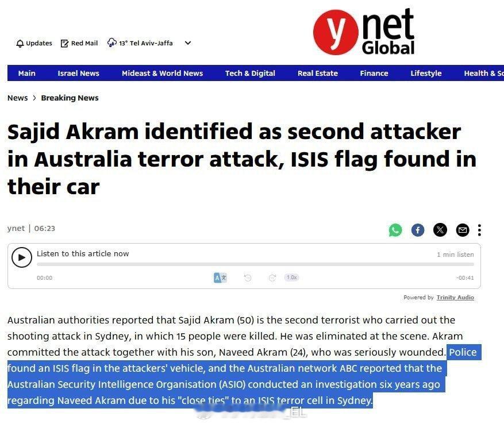
Task: Go to Tech & Digital section
Action: [x=250, y=73]
